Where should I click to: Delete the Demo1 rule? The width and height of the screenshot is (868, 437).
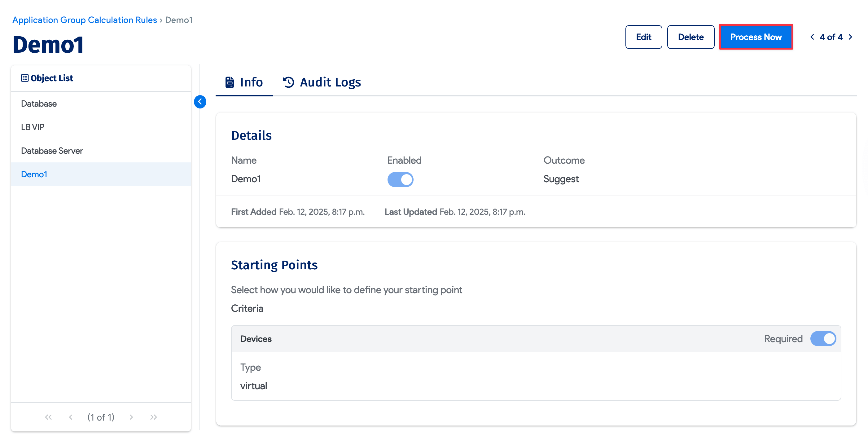pos(690,37)
